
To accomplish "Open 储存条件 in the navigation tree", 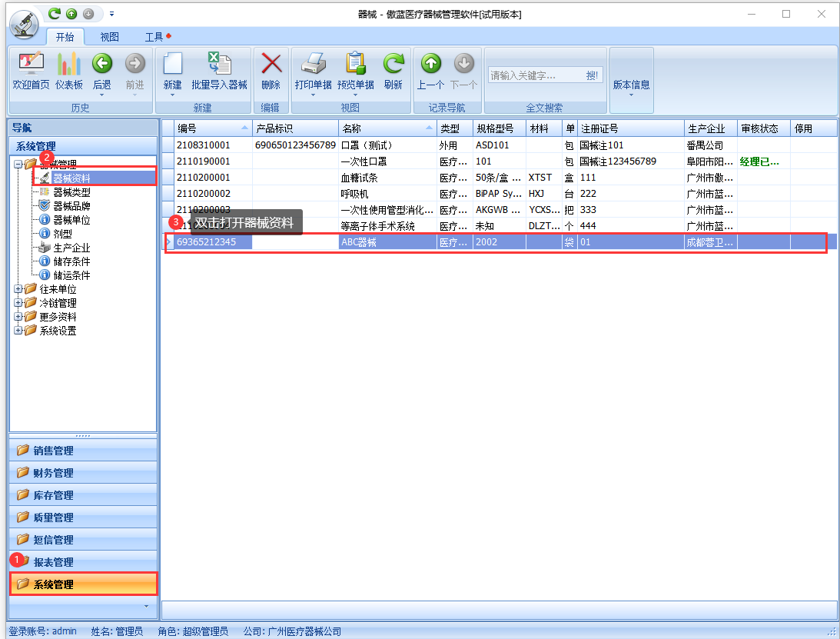I will click(71, 261).
